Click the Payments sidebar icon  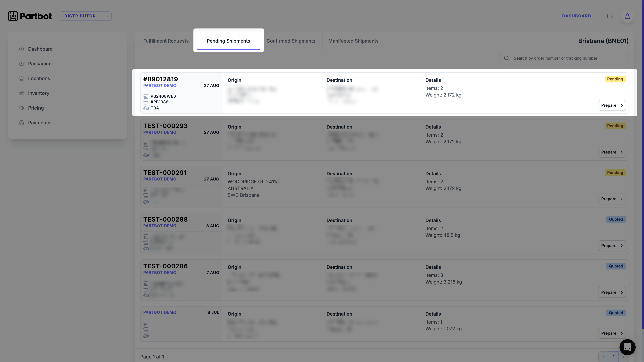21,123
